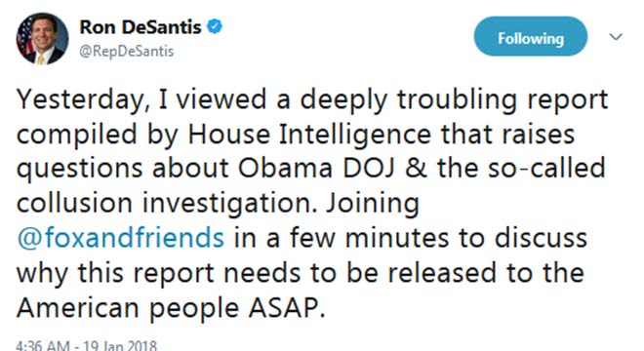Click the phrase American people

pyautogui.click(x=128, y=308)
